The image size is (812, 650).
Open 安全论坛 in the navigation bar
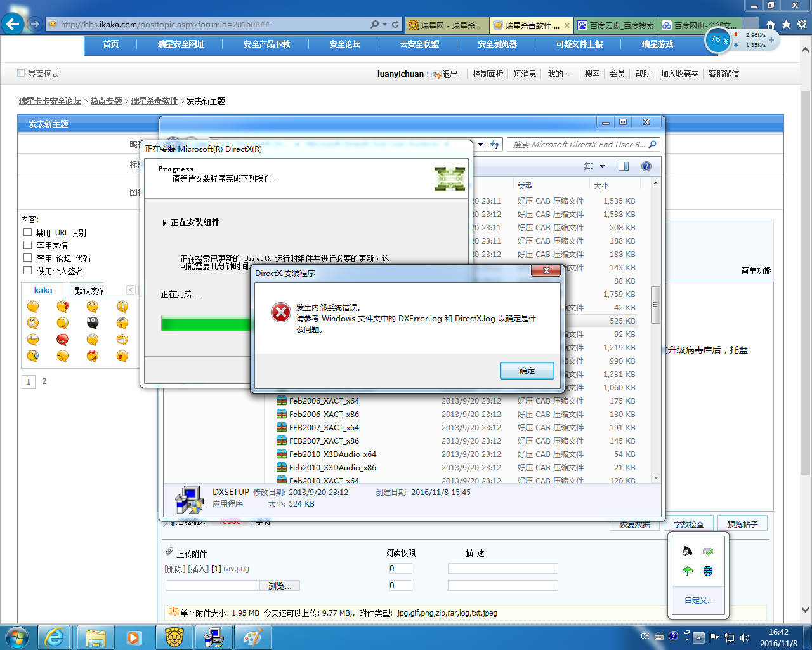(x=344, y=44)
